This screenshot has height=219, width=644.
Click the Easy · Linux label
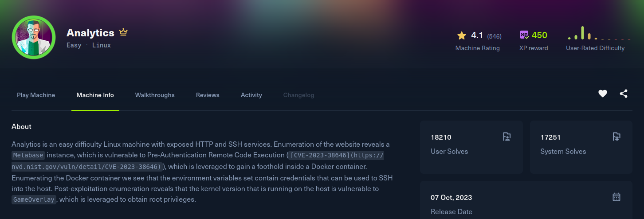pyautogui.click(x=89, y=45)
